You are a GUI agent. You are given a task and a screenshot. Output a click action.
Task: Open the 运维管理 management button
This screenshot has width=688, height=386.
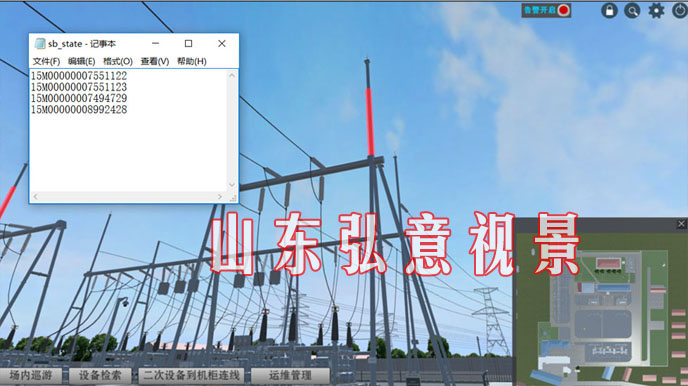coord(290,375)
